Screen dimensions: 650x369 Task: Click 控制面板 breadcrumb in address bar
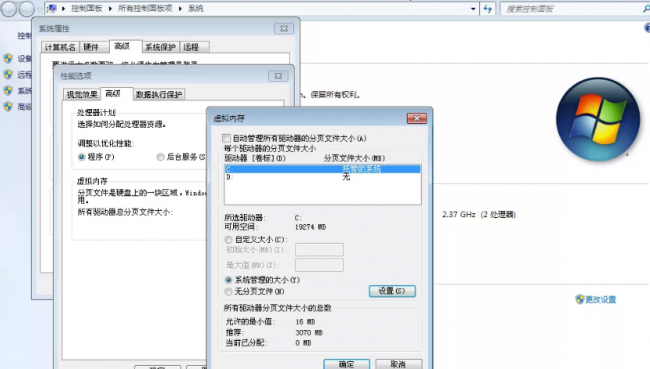[87, 8]
